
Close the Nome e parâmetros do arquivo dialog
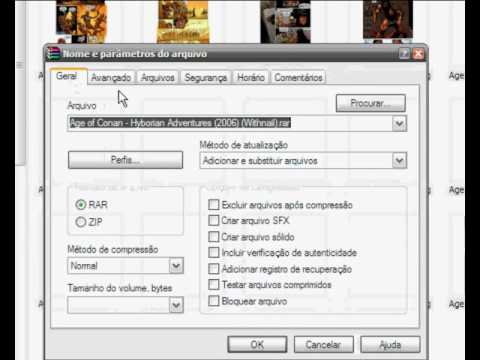tap(418, 54)
